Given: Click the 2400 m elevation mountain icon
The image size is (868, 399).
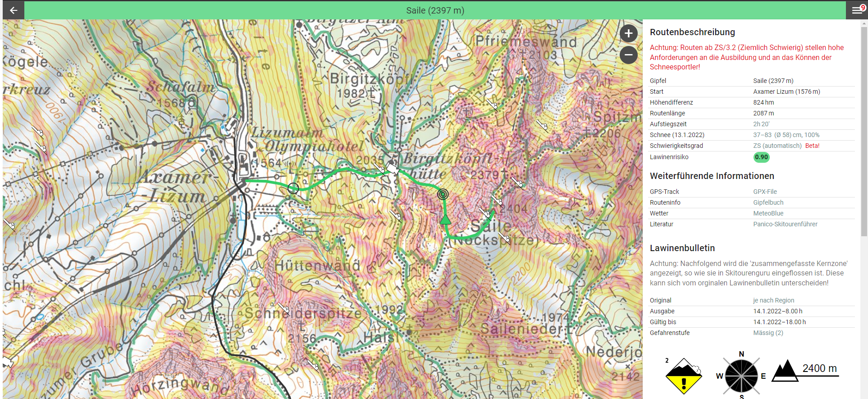Looking at the screenshot, I should (786, 371).
